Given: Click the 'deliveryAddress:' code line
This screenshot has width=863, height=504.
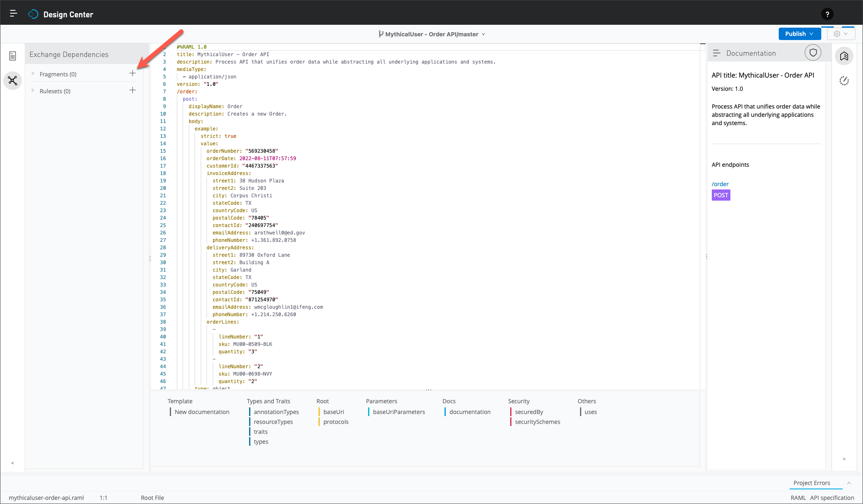Looking at the screenshot, I should click(x=230, y=248).
